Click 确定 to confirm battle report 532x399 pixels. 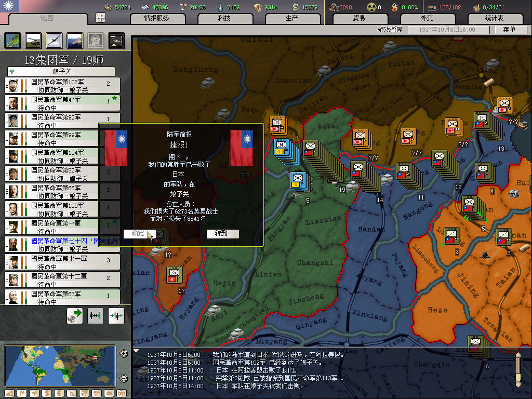click(x=139, y=234)
